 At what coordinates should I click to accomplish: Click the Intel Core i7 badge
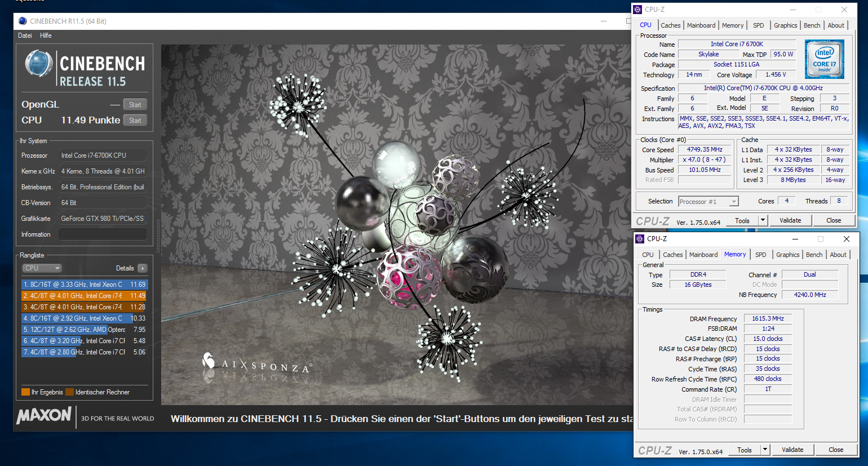[824, 59]
